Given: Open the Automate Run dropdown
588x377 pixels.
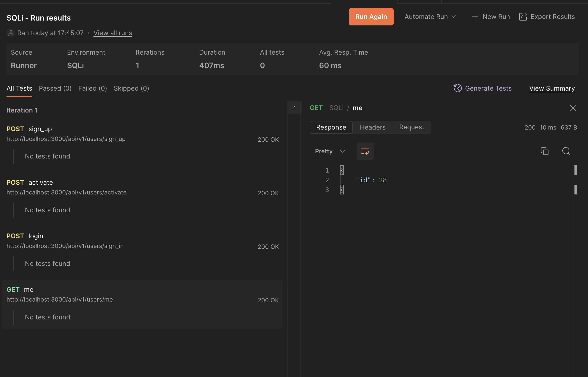Looking at the screenshot, I should pos(430,17).
